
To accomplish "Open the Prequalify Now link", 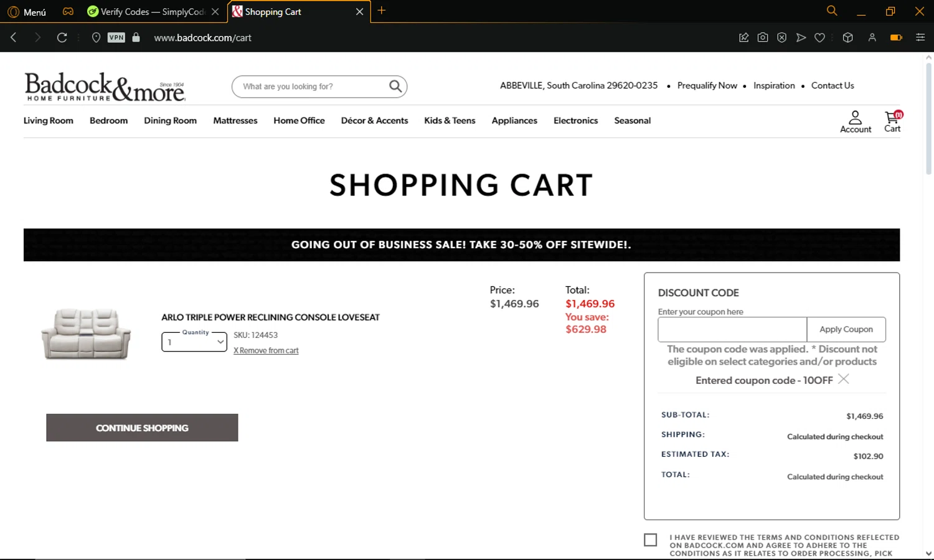I will pyautogui.click(x=707, y=85).
